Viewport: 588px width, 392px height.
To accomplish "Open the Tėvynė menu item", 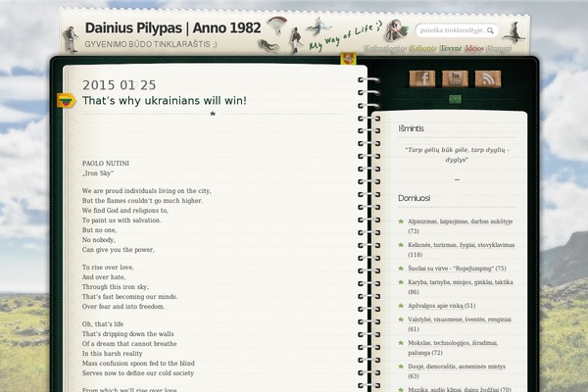I will click(x=451, y=48).
